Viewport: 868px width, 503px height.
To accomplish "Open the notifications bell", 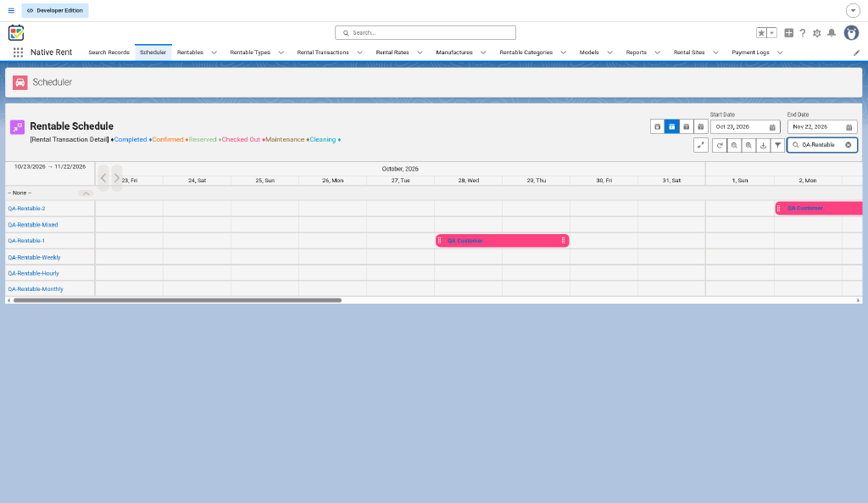I will click(832, 33).
